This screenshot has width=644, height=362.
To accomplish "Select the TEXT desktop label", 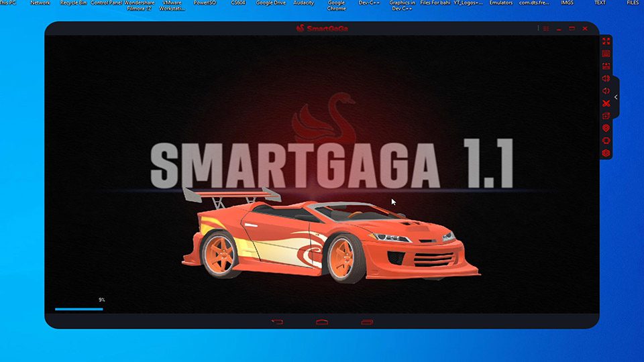I will (x=600, y=3).
